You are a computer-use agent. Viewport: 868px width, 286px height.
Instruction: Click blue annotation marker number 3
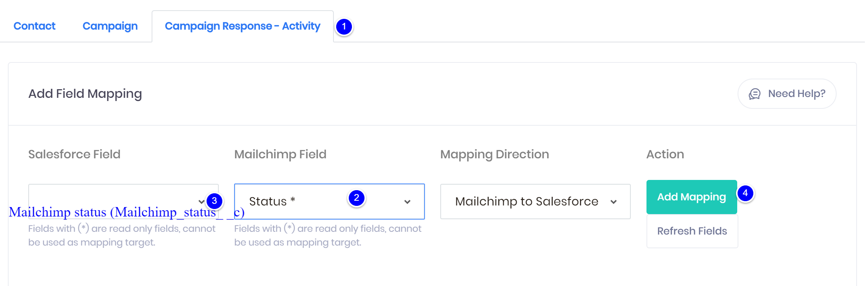[214, 201]
